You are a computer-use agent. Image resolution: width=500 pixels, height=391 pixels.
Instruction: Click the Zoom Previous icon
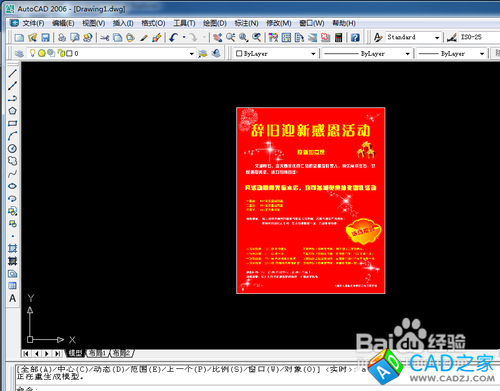click(x=257, y=37)
